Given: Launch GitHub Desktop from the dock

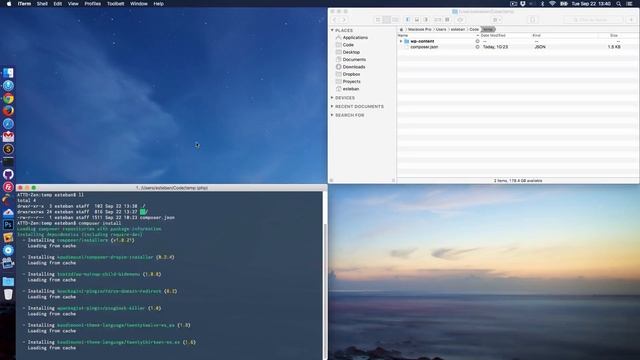Looking at the screenshot, I should pyautogui.click(x=8, y=174).
